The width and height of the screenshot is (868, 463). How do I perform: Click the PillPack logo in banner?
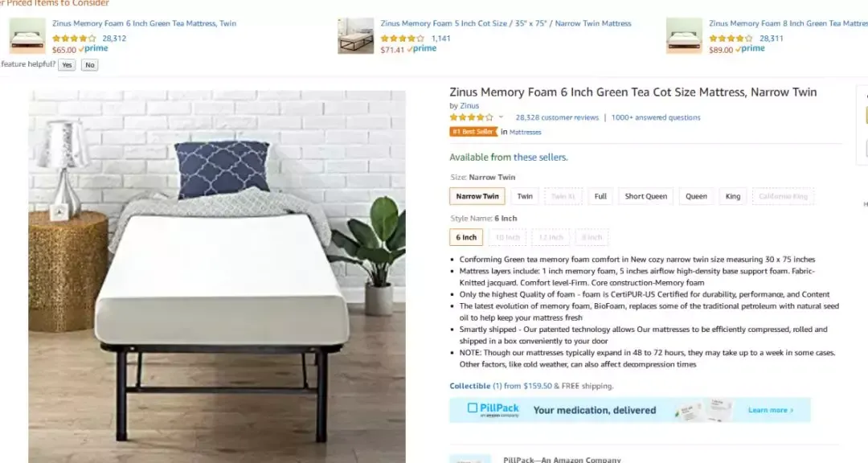tap(493, 410)
